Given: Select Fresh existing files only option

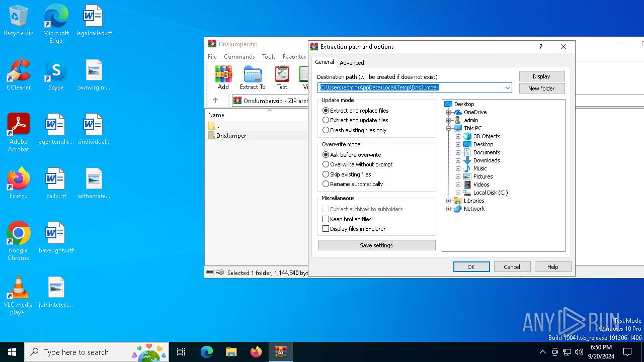Looking at the screenshot, I should pyautogui.click(x=355, y=130).
